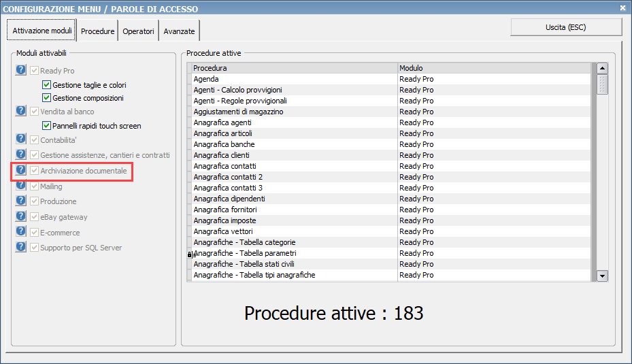Toggle Produzione module checkbox
Viewport: 632px width, 364px height.
(34, 201)
